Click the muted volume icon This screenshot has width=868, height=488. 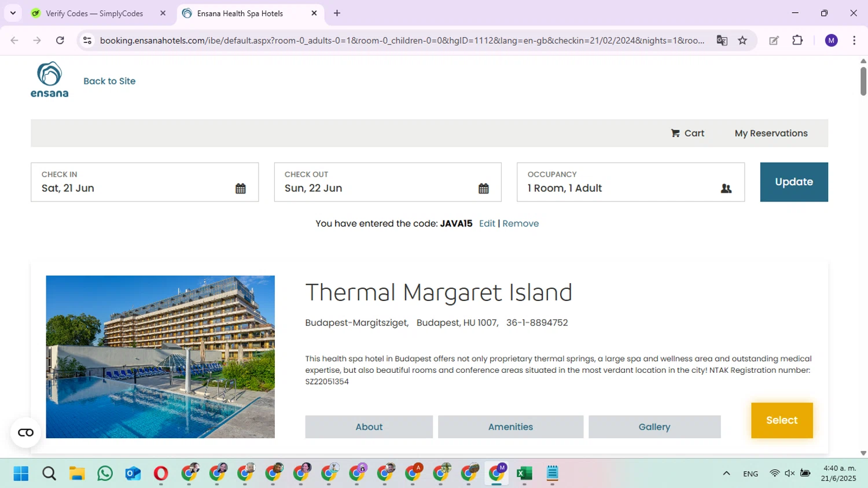click(x=790, y=474)
